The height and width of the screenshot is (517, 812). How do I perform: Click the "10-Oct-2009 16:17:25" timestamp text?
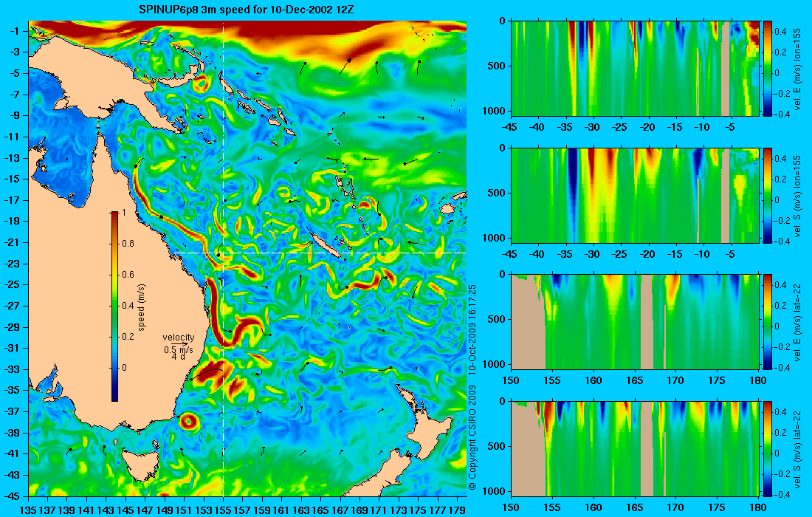pos(472,329)
